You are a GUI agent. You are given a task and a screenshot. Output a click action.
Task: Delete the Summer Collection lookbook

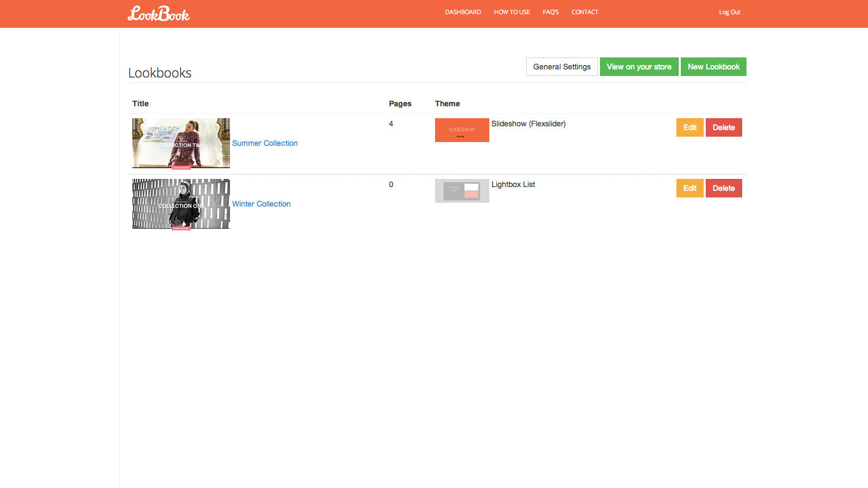click(x=724, y=127)
